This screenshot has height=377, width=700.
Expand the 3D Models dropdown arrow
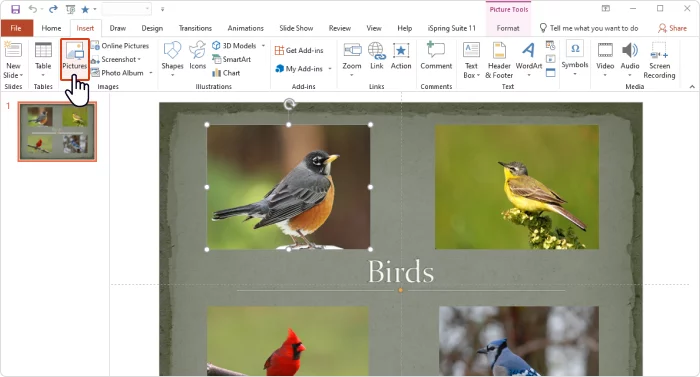click(263, 46)
